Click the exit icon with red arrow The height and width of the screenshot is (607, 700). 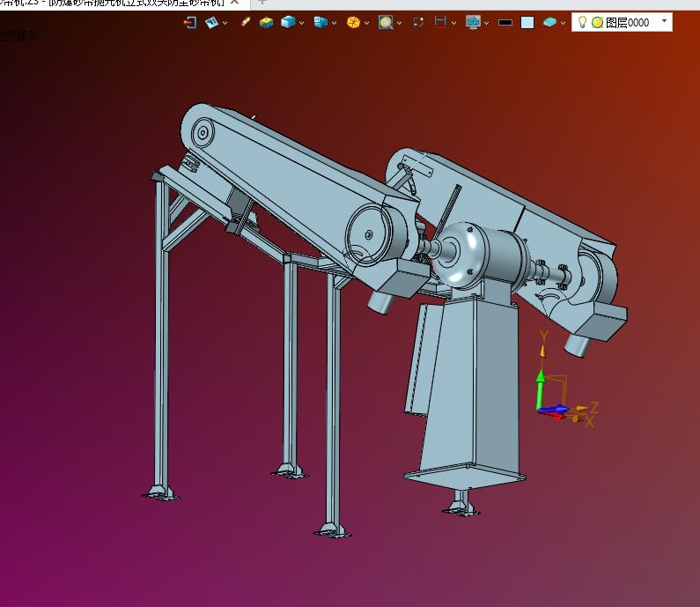click(189, 22)
